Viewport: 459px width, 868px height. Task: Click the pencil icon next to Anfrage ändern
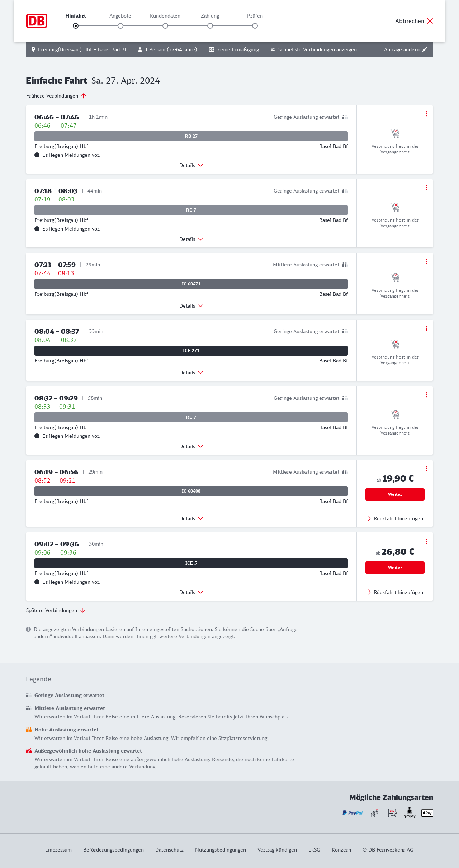click(x=425, y=49)
